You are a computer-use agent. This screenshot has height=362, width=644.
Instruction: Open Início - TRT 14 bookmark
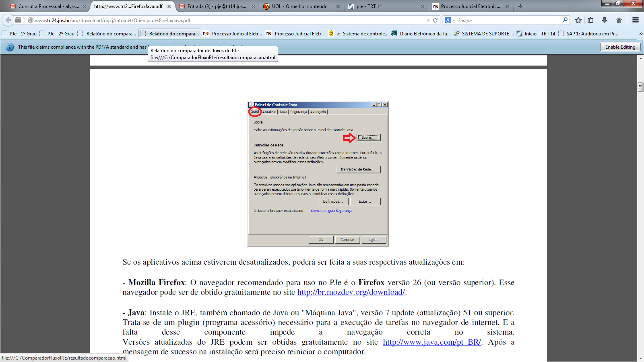536,34
